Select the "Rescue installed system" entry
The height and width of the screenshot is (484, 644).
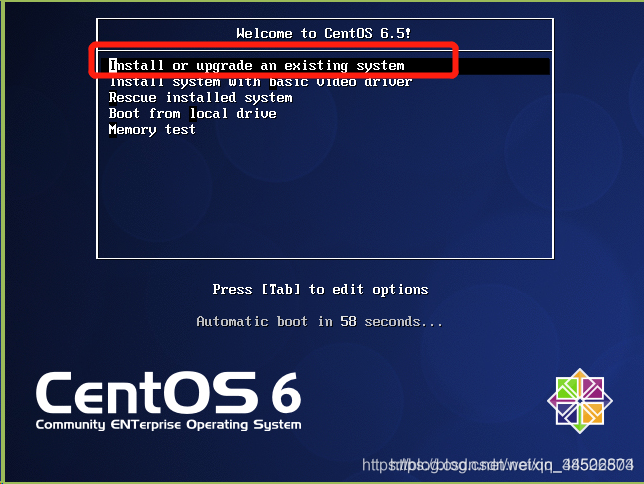(x=200, y=98)
